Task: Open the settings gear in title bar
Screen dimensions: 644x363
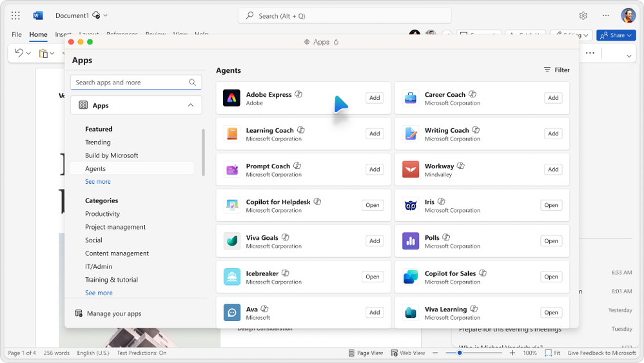Action: point(583,15)
